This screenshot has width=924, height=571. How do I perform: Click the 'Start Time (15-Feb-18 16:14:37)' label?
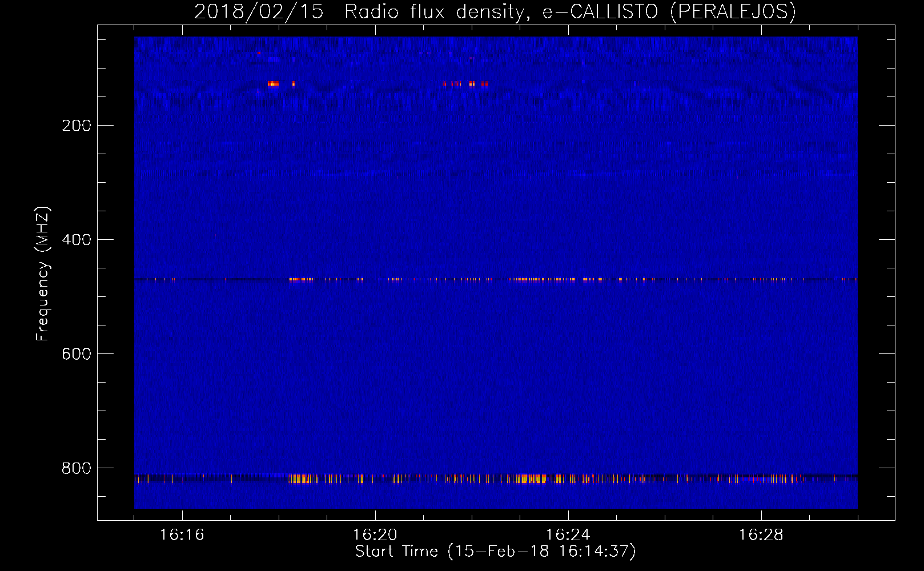[x=495, y=552]
